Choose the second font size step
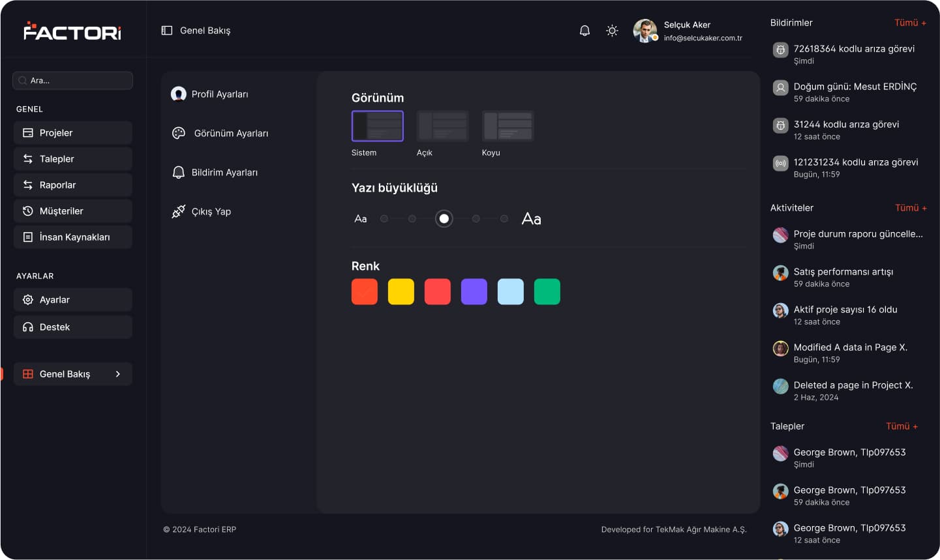940x560 pixels. coord(412,219)
